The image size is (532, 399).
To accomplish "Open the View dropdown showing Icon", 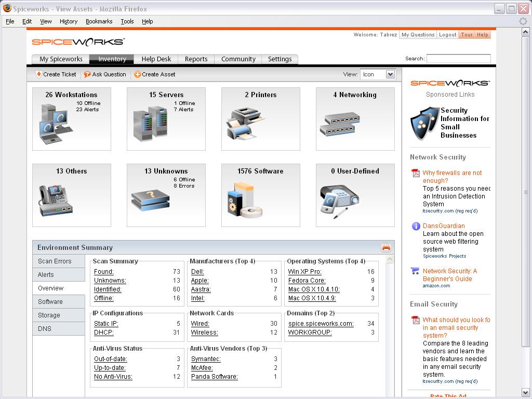I will (378, 74).
